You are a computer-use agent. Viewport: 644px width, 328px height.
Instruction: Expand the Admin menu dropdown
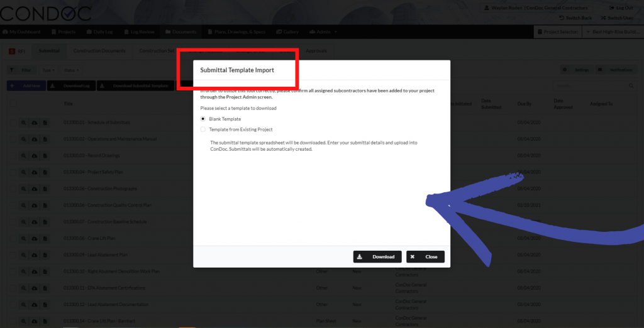click(324, 31)
